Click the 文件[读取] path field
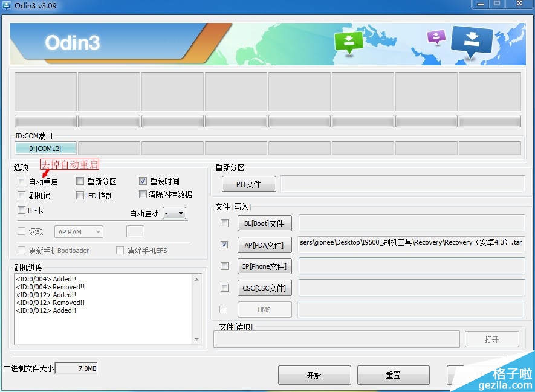The image size is (535, 392). [x=337, y=339]
